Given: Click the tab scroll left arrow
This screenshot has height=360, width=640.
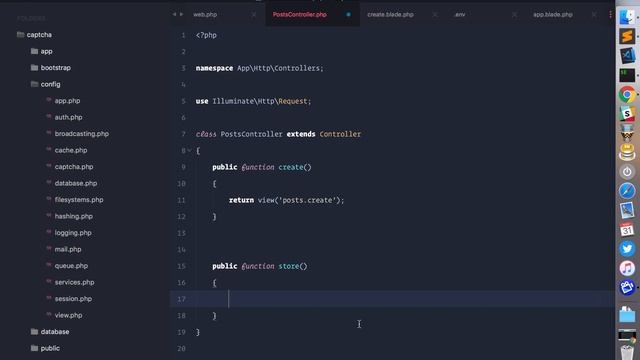Looking at the screenshot, I should click(174, 14).
